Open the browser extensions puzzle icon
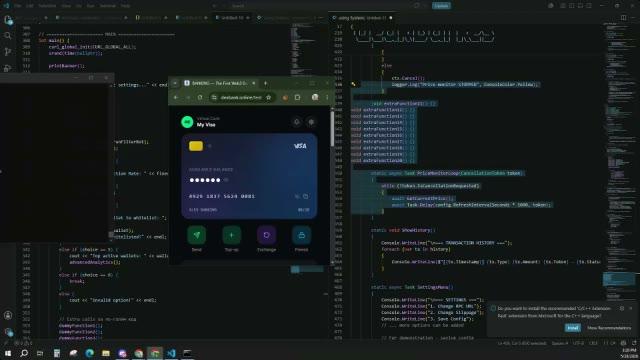 tap(297, 98)
